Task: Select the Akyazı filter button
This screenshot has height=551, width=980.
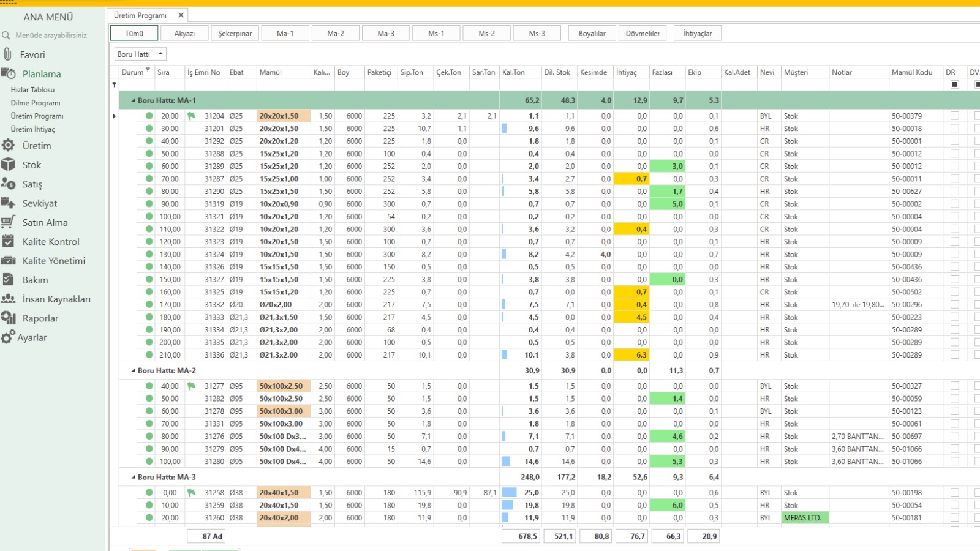Action: pos(184,33)
